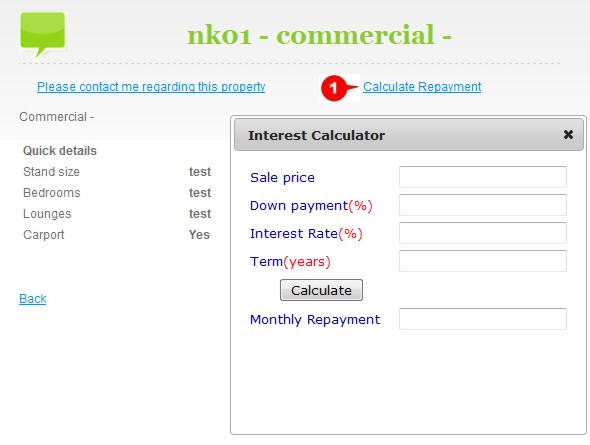Click the Lounges row label
The height and width of the screenshot is (445, 590).
point(47,214)
